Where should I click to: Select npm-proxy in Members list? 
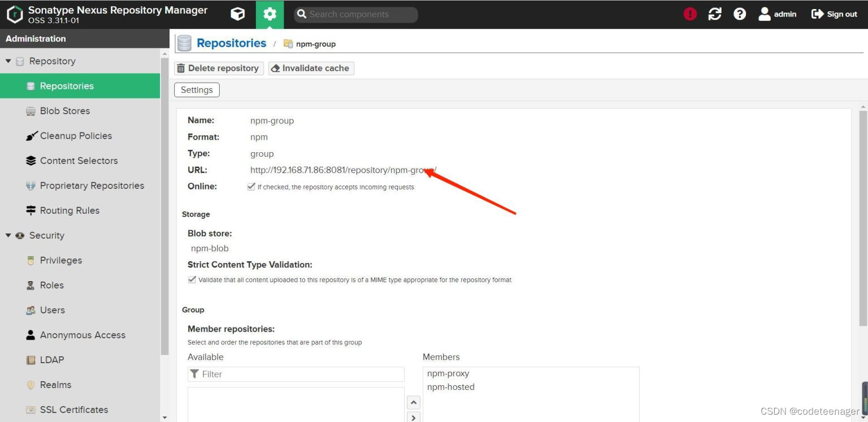(448, 373)
